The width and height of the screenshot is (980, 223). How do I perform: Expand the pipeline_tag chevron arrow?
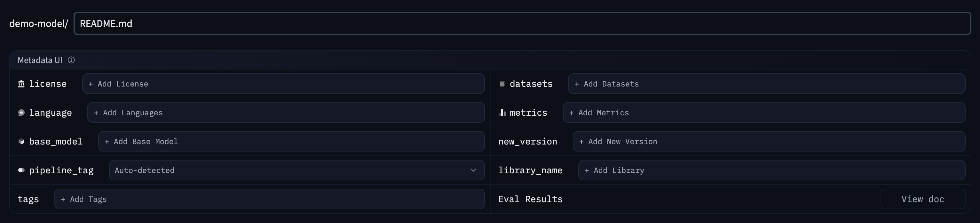coord(473,170)
